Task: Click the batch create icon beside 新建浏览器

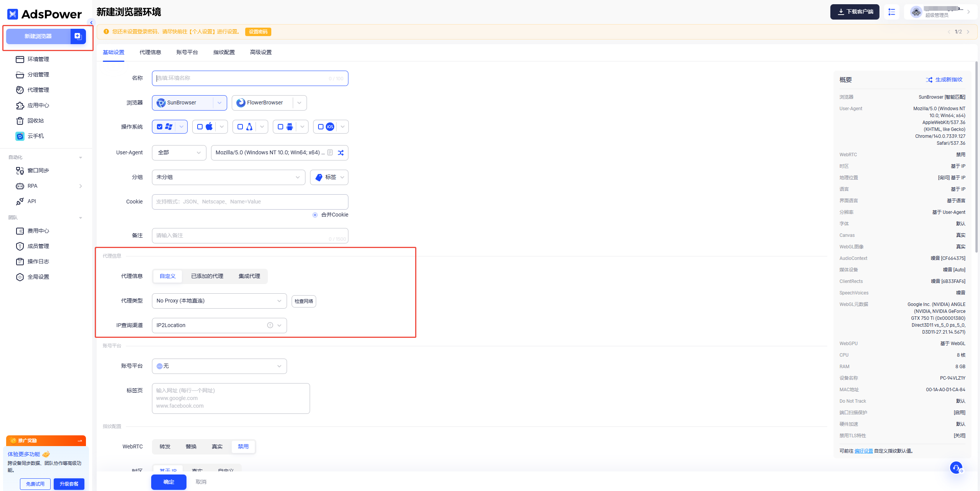Action: coord(78,36)
